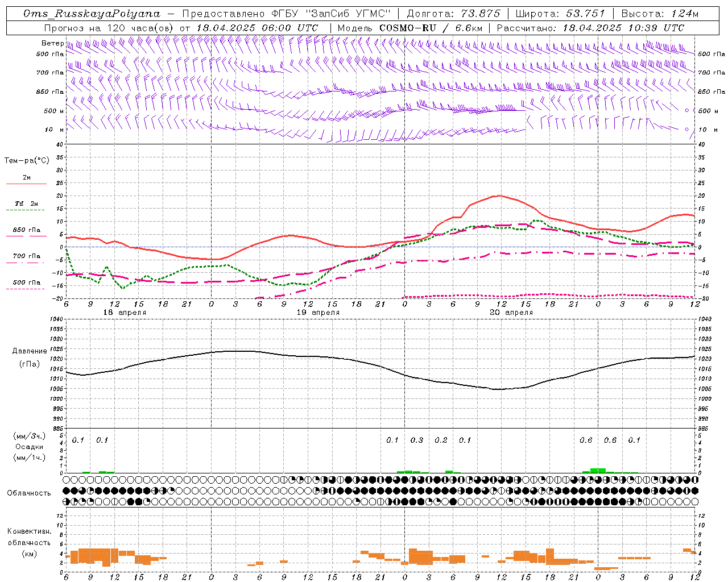The image size is (728, 582).
Task: Click the Рассчитано: 18.04.2025 10:39 UTC timestamp
Action: pos(590,28)
